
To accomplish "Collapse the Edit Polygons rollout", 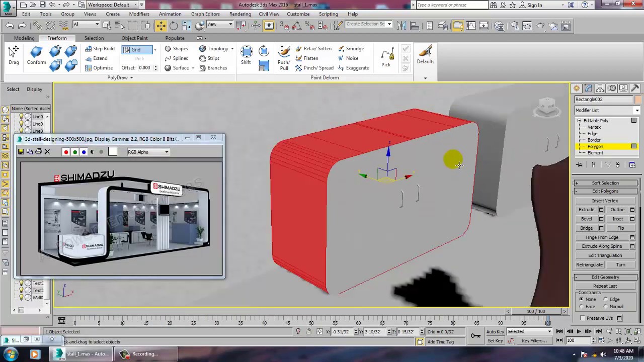I will (605, 191).
